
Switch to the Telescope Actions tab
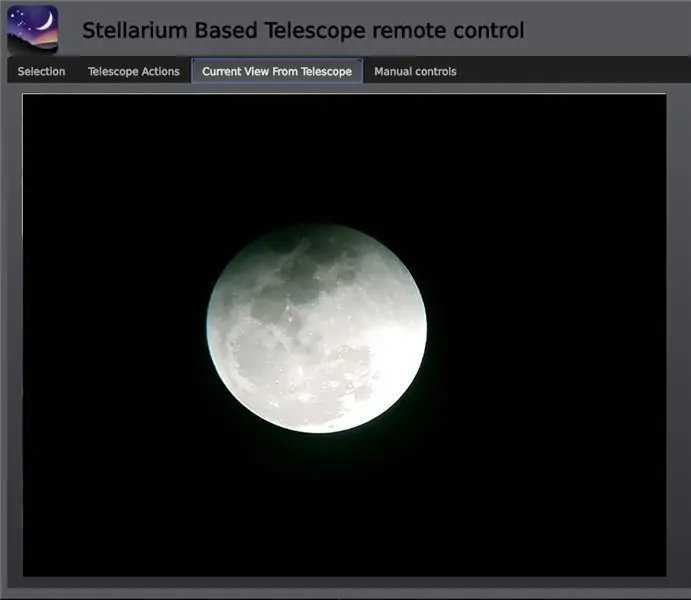(134, 71)
